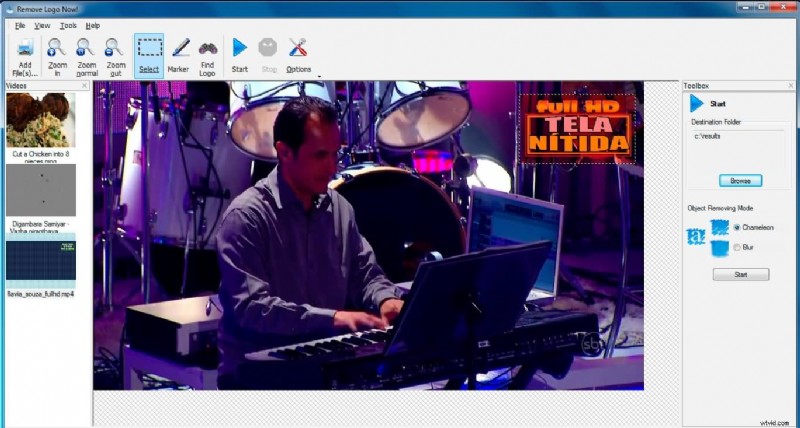The width and height of the screenshot is (800, 428).
Task: Click the Zoom Out magnifier icon
Action: tap(115, 48)
